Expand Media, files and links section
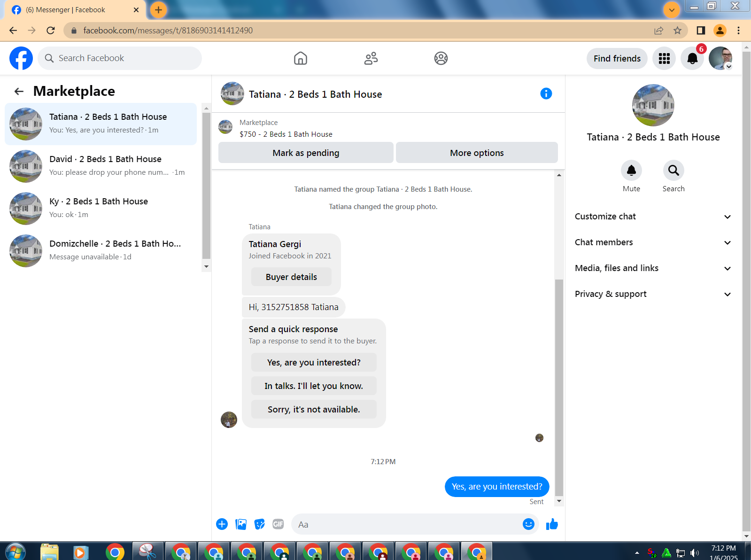Image resolution: width=751 pixels, height=560 pixels. (653, 268)
